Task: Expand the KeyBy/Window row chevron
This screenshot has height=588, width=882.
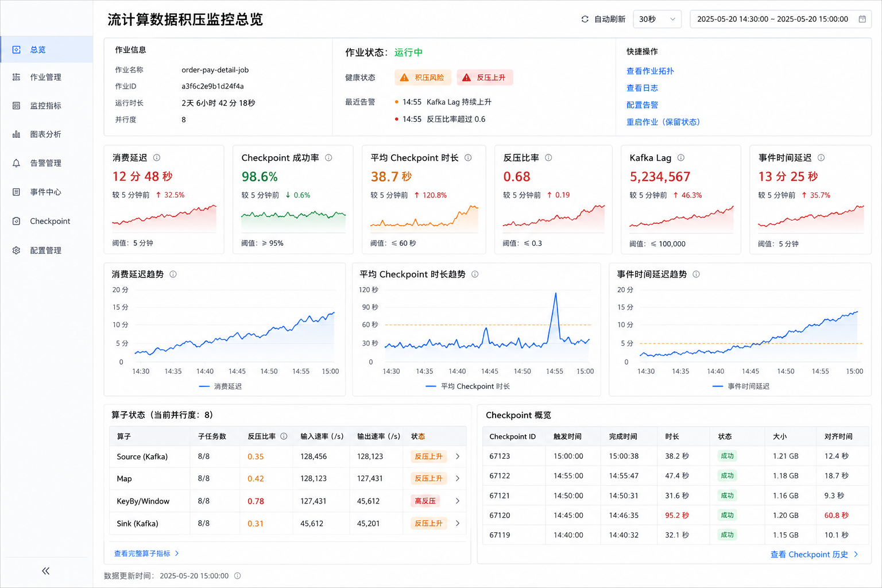Action: (x=458, y=501)
